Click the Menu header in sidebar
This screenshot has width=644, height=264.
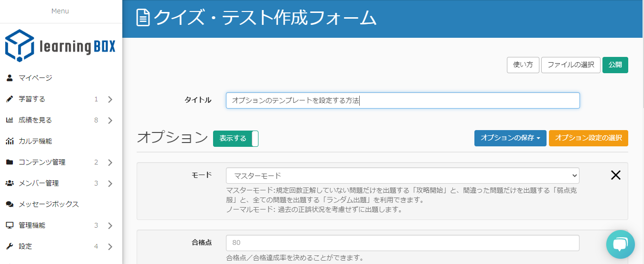[x=60, y=11]
